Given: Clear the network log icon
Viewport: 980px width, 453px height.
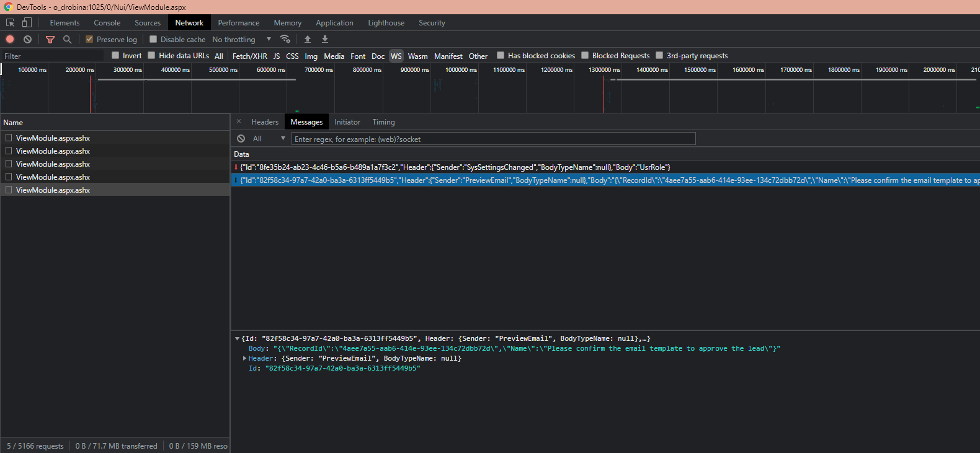Looking at the screenshot, I should pyautogui.click(x=27, y=39).
